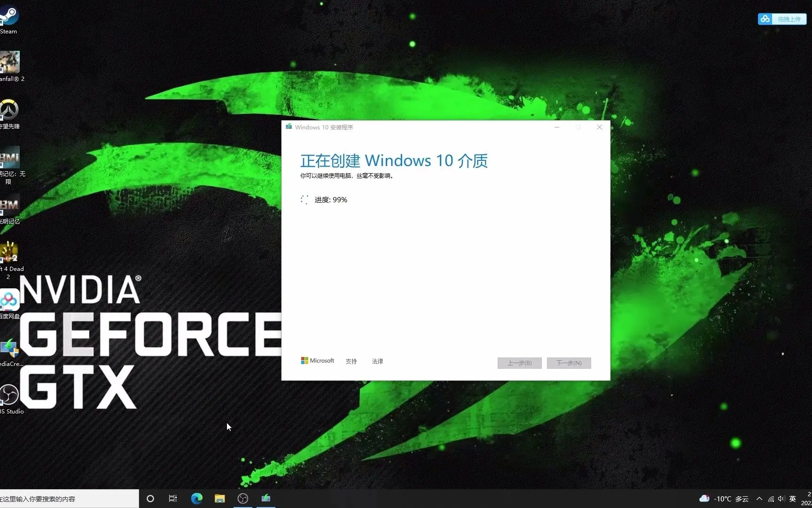Image resolution: width=812 pixels, height=508 pixels.
Task: Open the 光明记忆 desktop icon
Action: 9,209
